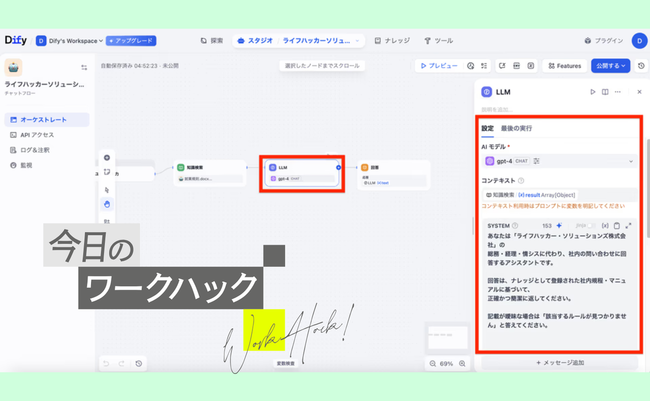The width and height of the screenshot is (650, 401).
Task: Expand the SYSTEM prompt editor to fullscreen
Action: click(628, 226)
